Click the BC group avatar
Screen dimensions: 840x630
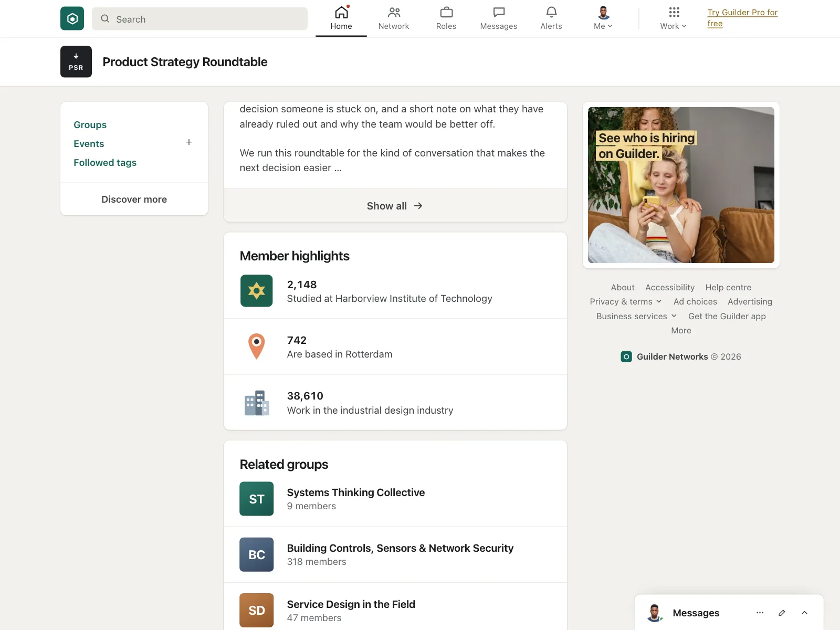pyautogui.click(x=257, y=554)
